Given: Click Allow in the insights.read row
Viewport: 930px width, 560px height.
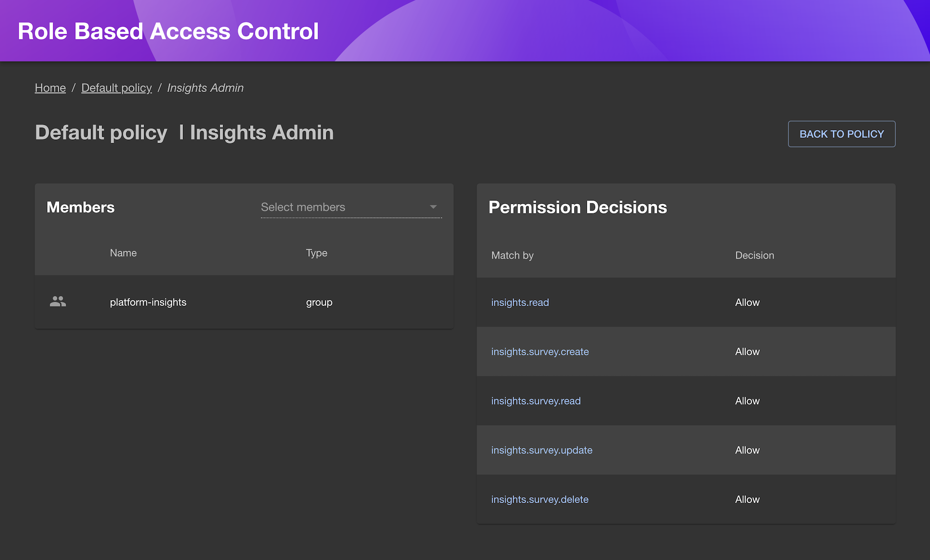Looking at the screenshot, I should [x=747, y=302].
